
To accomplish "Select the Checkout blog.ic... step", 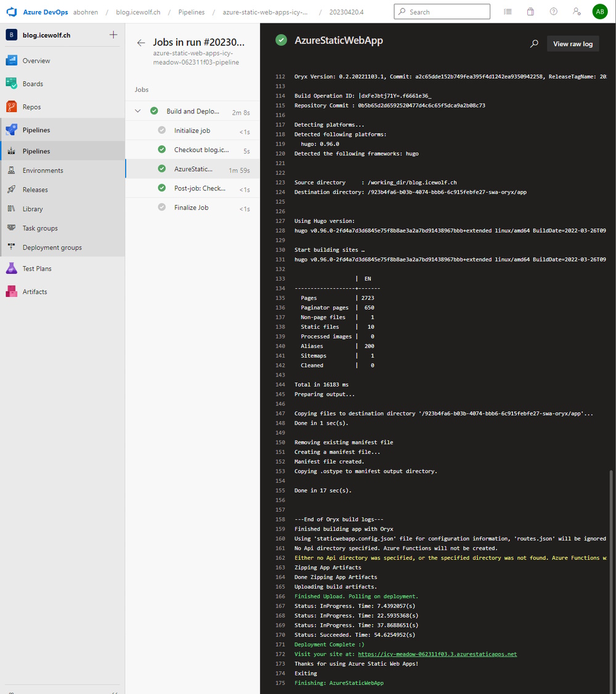I will tap(192, 150).
